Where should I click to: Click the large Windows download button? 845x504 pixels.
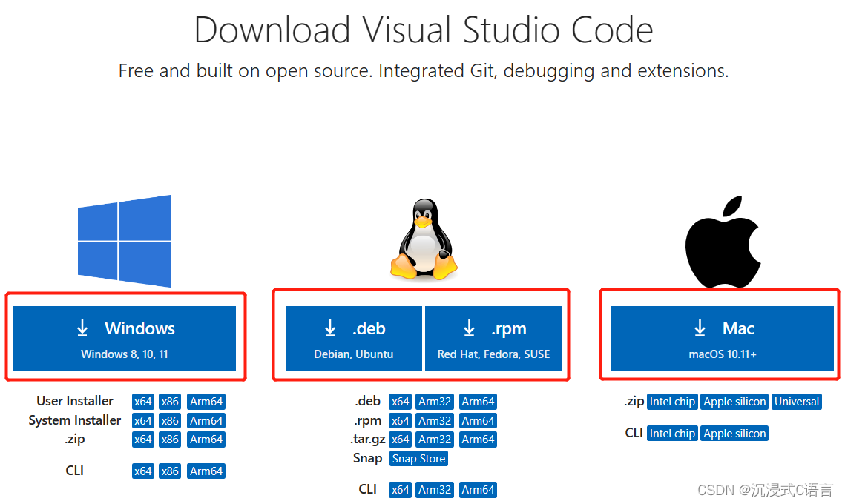pos(125,339)
